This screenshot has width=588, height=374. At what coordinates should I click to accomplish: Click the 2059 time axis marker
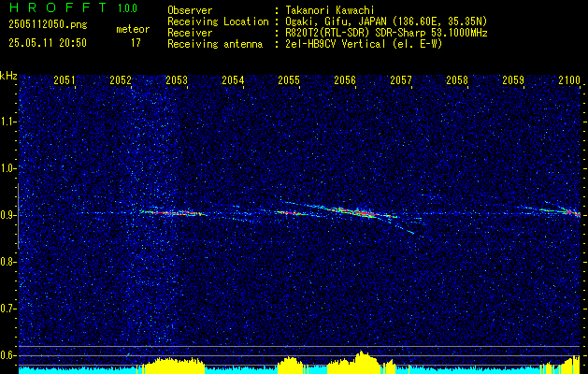[x=513, y=80]
